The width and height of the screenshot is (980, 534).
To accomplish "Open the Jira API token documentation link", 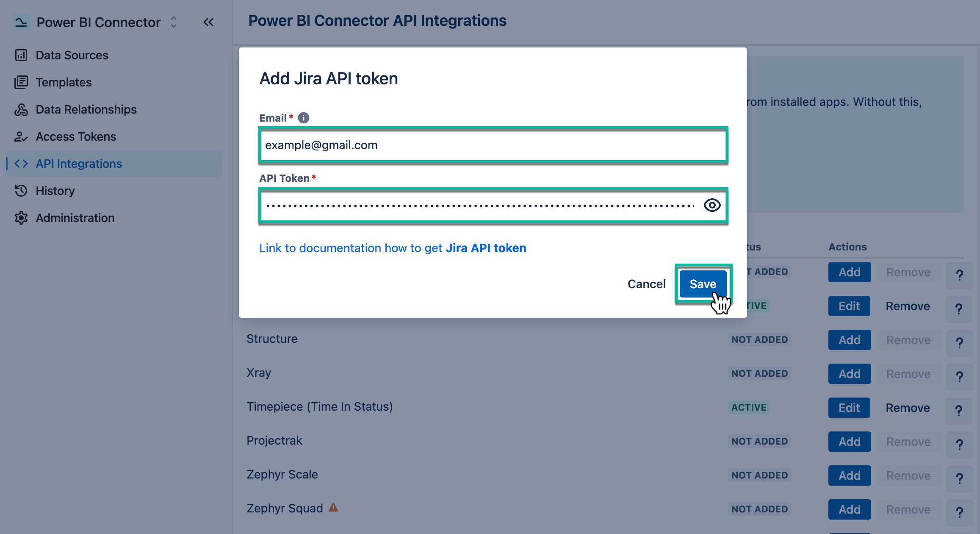I will pyautogui.click(x=392, y=248).
